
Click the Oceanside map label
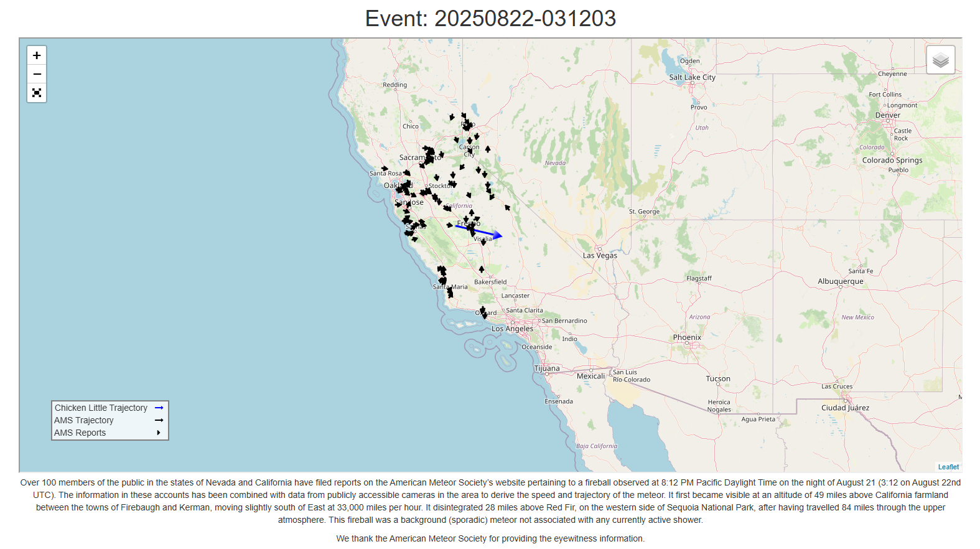pos(536,347)
